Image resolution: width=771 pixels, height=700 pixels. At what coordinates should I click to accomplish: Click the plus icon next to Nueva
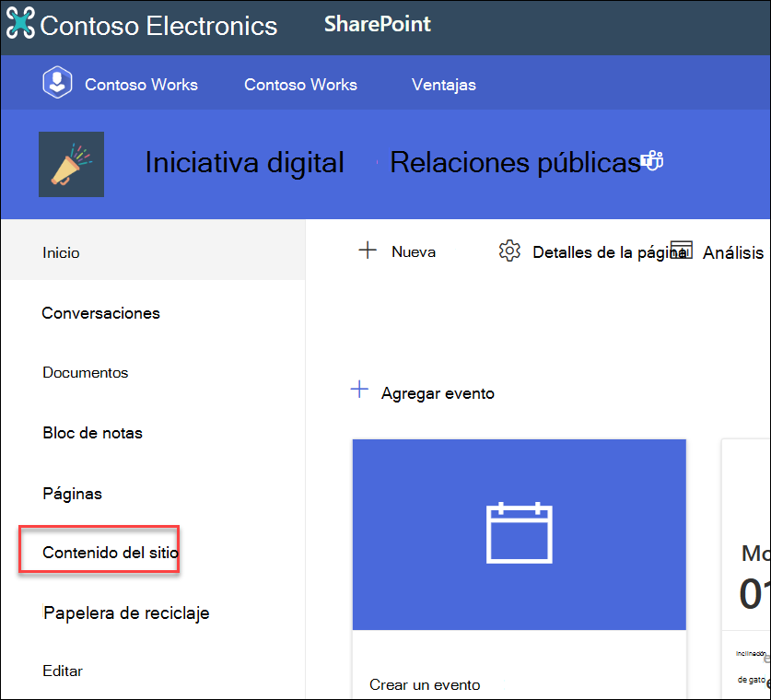[368, 251]
